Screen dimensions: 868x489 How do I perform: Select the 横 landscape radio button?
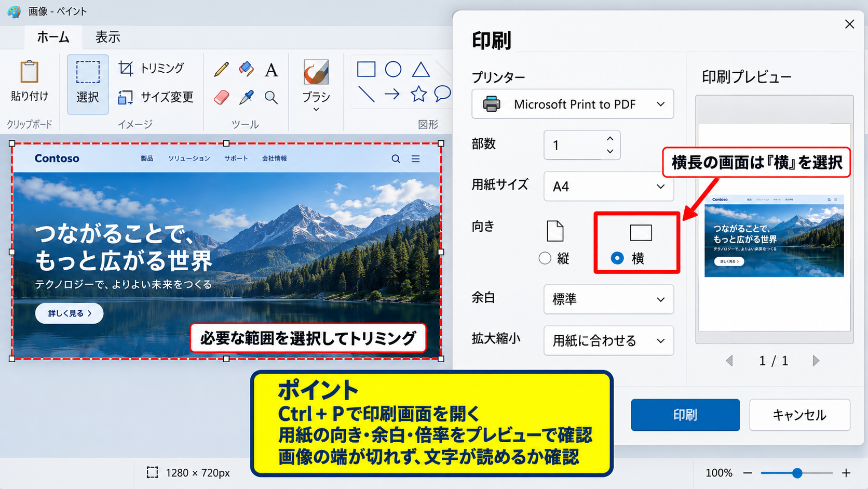617,258
